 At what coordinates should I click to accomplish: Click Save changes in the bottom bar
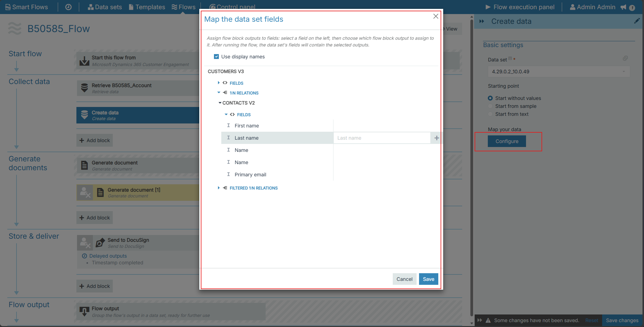tap(622, 320)
